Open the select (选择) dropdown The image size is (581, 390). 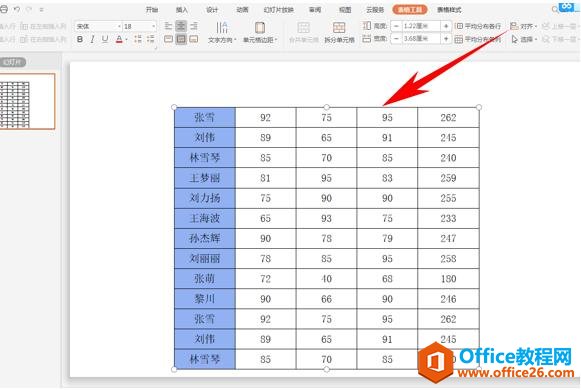click(x=524, y=39)
